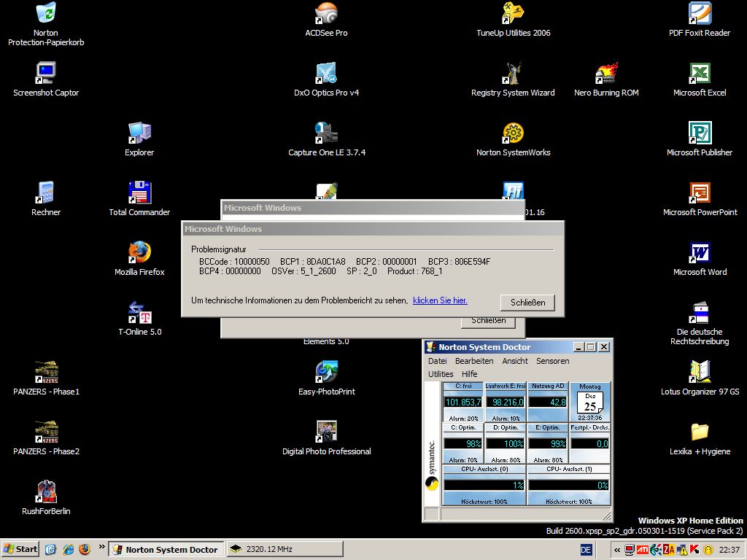This screenshot has height=560, width=747.
Task: Click the Montag Dez 25 date sensor
Action: click(x=589, y=402)
